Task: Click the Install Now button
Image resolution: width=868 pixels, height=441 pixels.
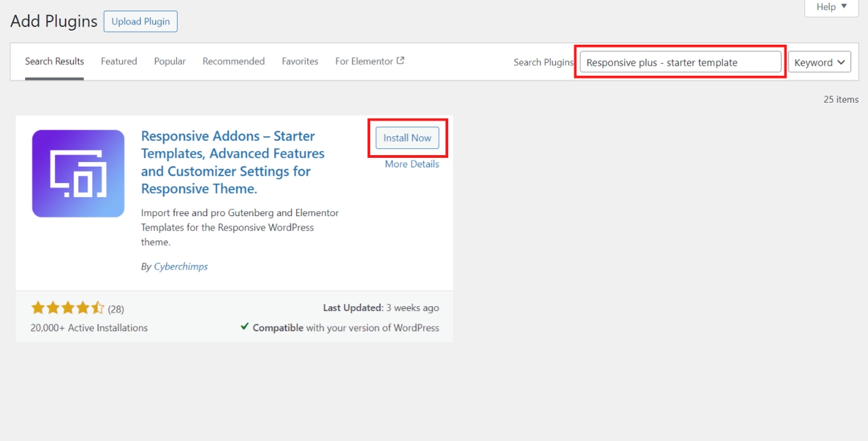Action: (407, 138)
